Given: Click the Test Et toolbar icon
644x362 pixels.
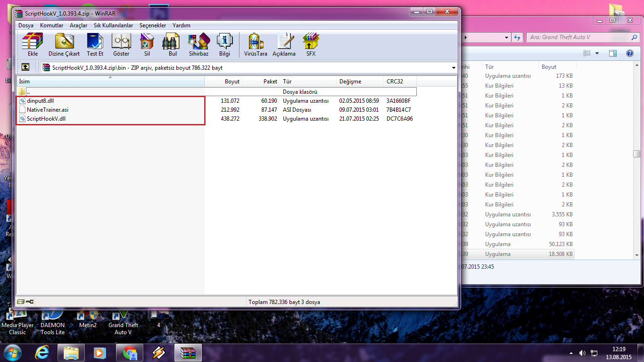Looking at the screenshot, I should pyautogui.click(x=95, y=45).
